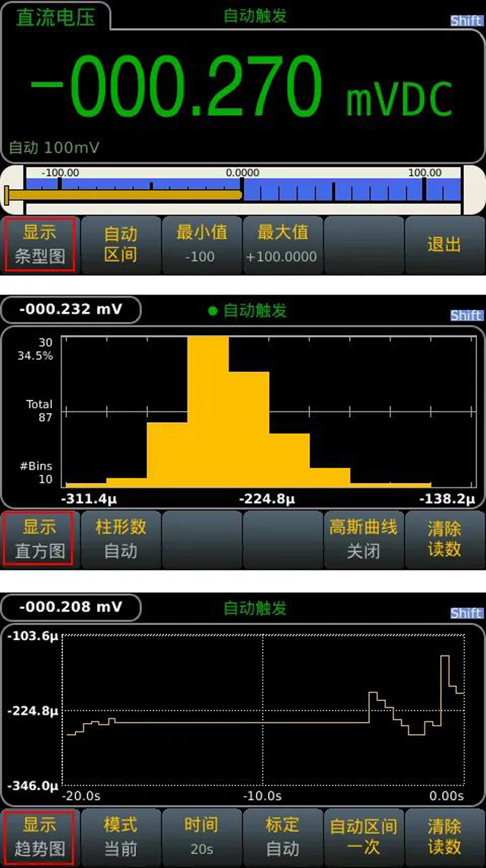The image size is (486, 868).
Task: Open the 直流电压 tab
Action: (55, 17)
